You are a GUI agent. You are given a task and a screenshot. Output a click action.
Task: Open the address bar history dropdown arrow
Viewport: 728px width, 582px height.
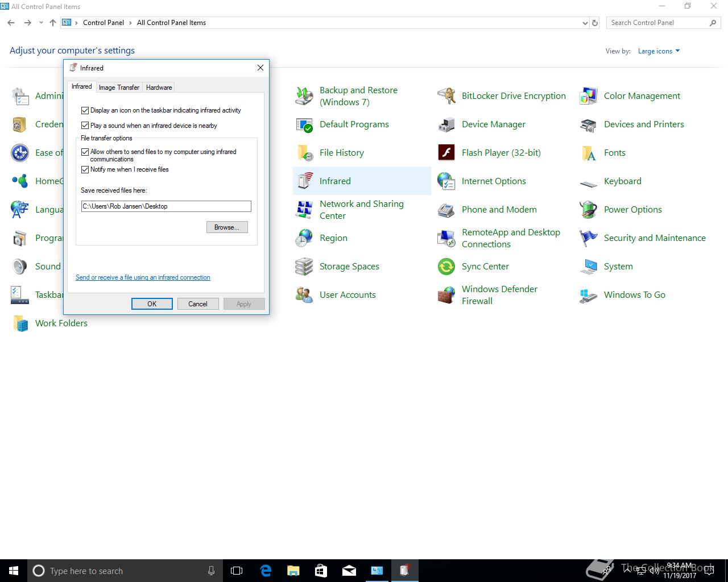tap(585, 23)
